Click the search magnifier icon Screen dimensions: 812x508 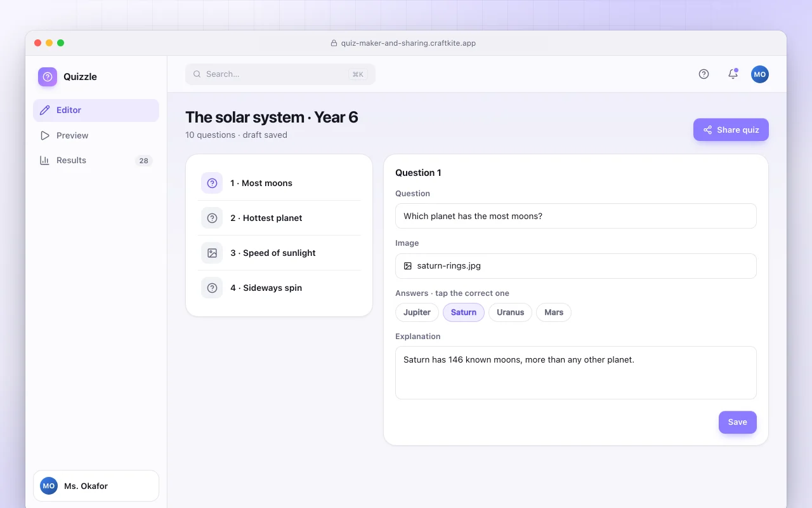197,74
